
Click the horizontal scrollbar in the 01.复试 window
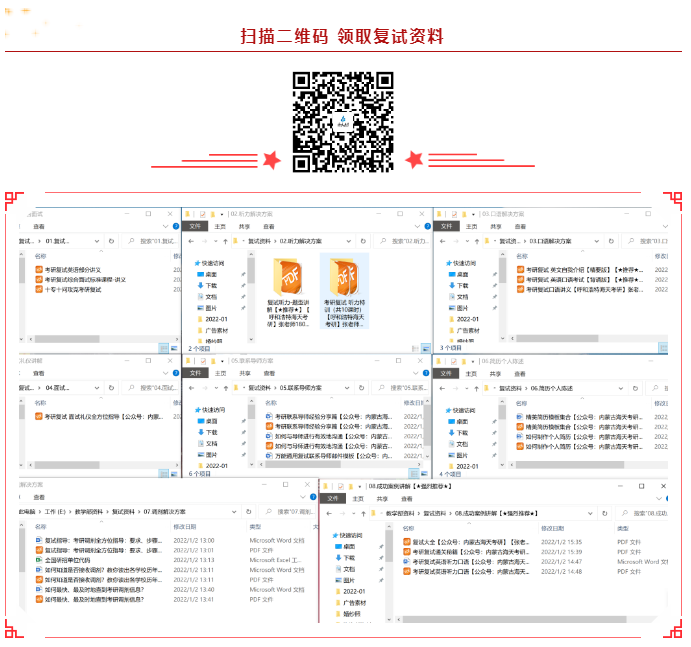tap(67, 339)
